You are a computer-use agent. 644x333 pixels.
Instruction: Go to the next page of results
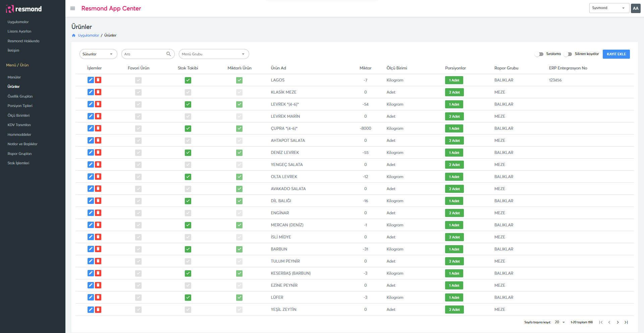618,322
